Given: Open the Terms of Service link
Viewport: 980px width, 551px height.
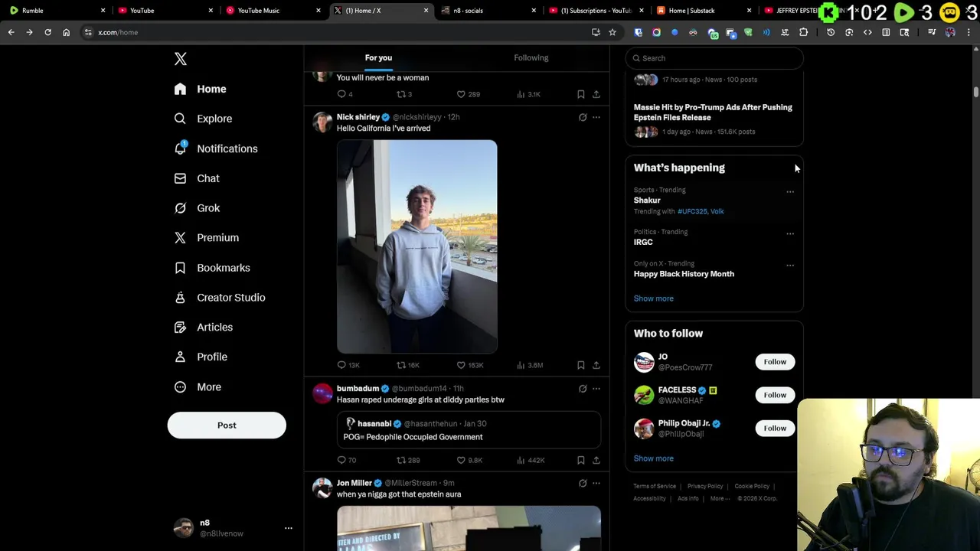Looking at the screenshot, I should pyautogui.click(x=655, y=487).
